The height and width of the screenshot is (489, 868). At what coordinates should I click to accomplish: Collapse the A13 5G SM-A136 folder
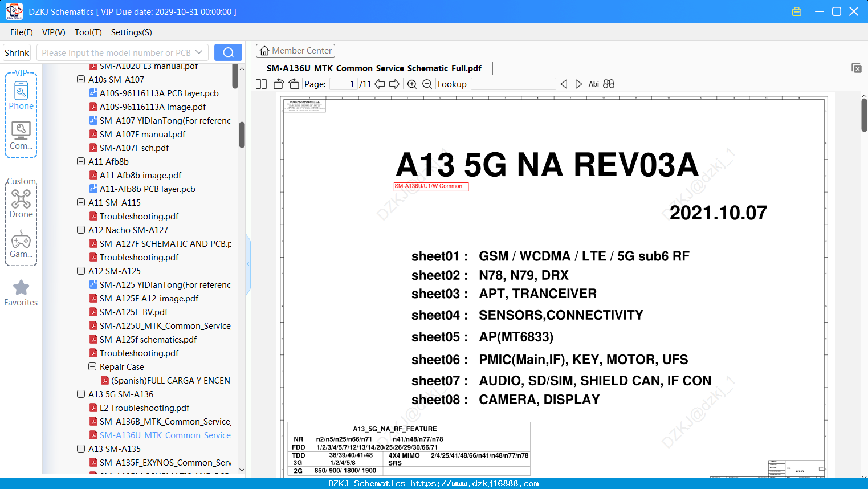pyautogui.click(x=81, y=394)
